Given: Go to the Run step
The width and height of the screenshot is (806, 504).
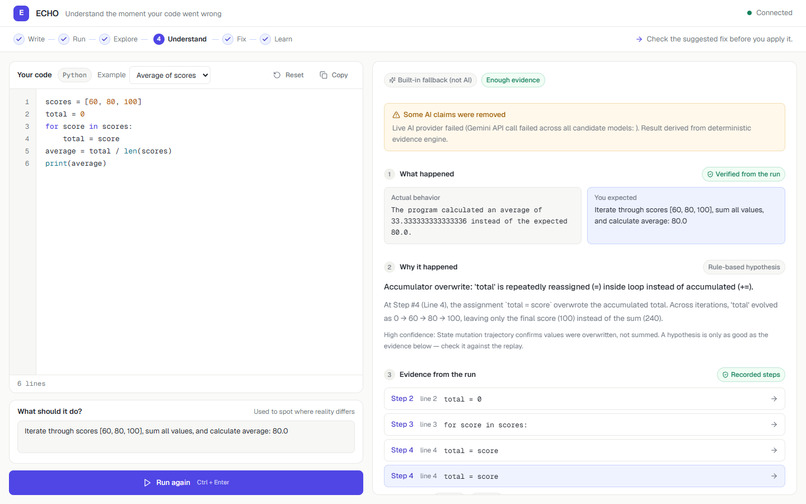Looking at the screenshot, I should point(72,39).
